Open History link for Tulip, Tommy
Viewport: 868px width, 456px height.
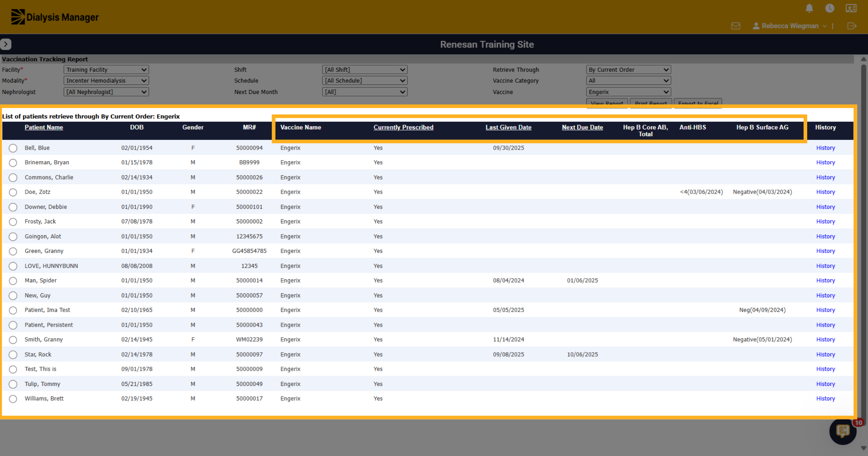[825, 384]
